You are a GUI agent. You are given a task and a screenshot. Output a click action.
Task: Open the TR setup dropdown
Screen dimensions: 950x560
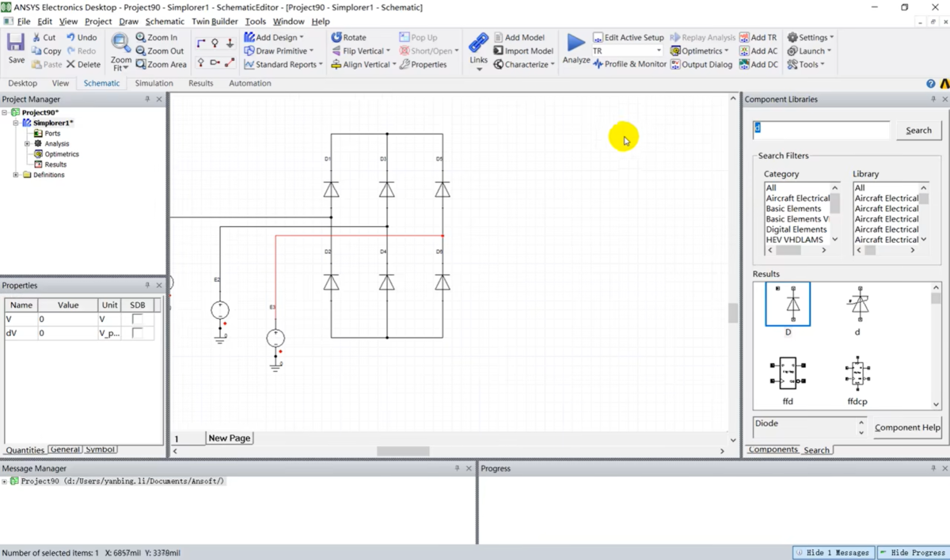click(658, 51)
